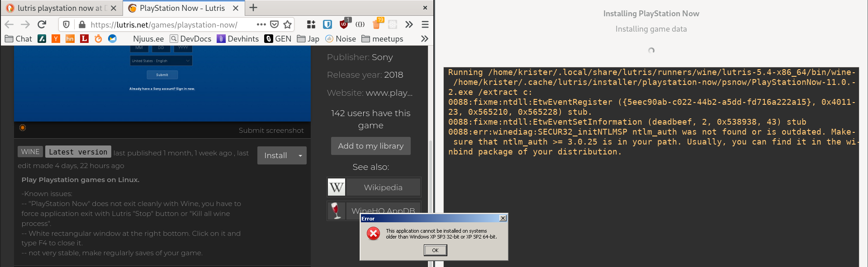Click the Install button
This screenshot has height=267, width=868.
(x=275, y=155)
